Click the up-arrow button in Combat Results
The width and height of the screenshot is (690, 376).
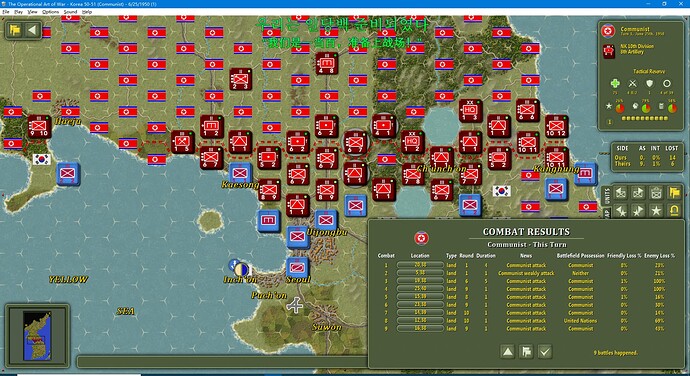(x=508, y=351)
